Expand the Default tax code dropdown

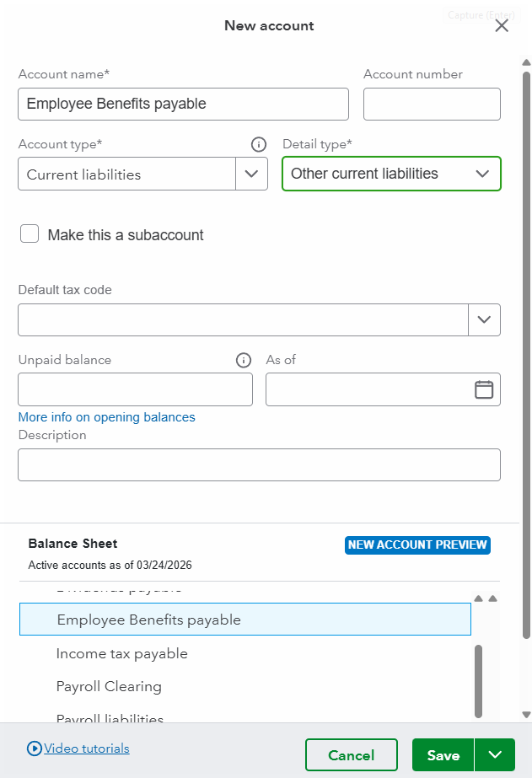pyautogui.click(x=484, y=320)
